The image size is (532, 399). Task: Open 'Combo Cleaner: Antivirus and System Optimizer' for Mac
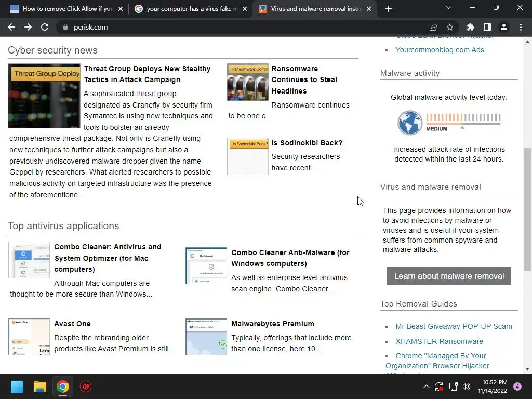(108, 258)
